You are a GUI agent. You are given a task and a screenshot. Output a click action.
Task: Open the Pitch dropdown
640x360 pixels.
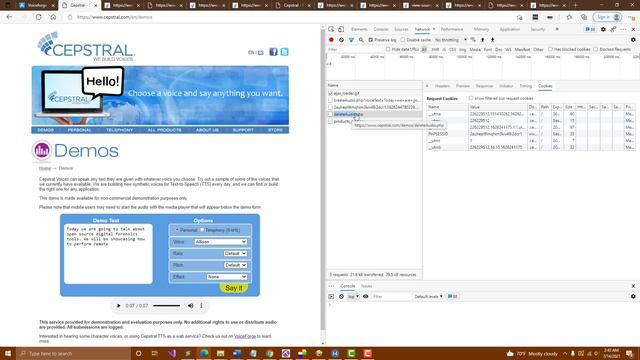click(x=235, y=265)
